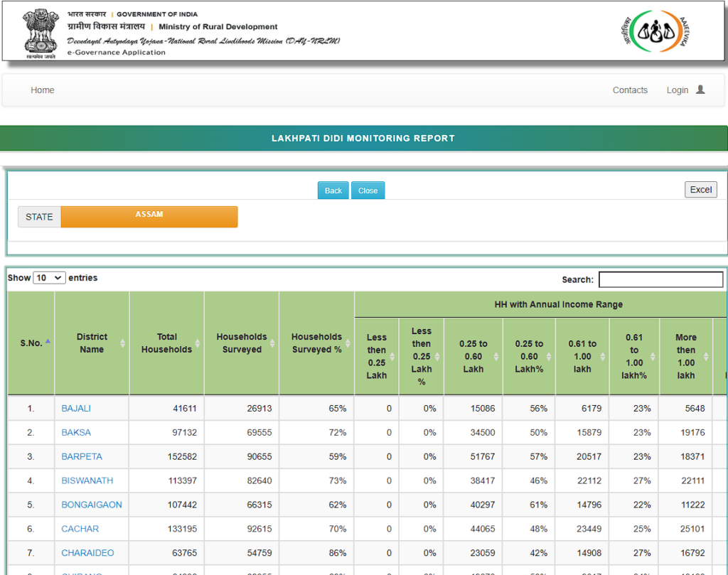Open the BAKSA district link
The height and width of the screenshot is (575, 728).
[x=76, y=433]
